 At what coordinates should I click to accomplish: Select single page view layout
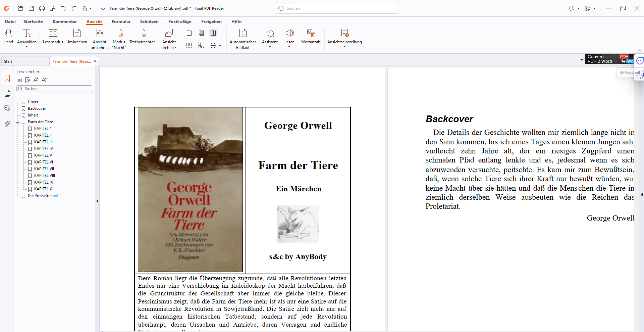[189, 33]
